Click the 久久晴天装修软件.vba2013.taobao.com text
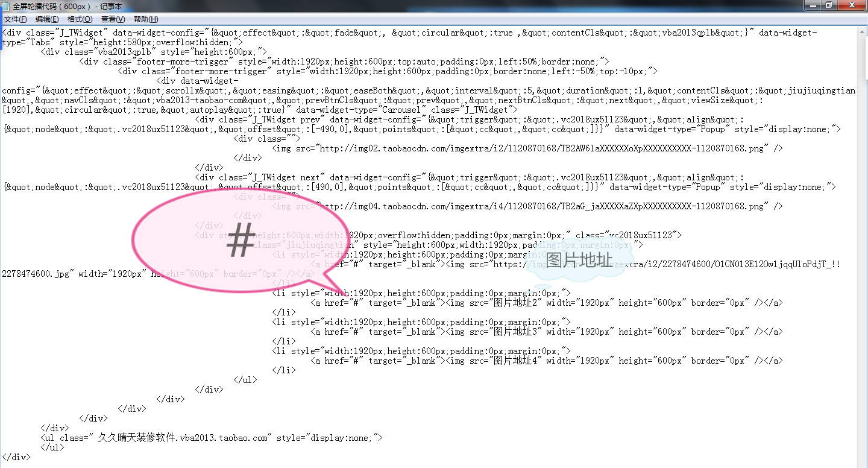The height and width of the screenshot is (468, 868). pyautogui.click(x=182, y=438)
